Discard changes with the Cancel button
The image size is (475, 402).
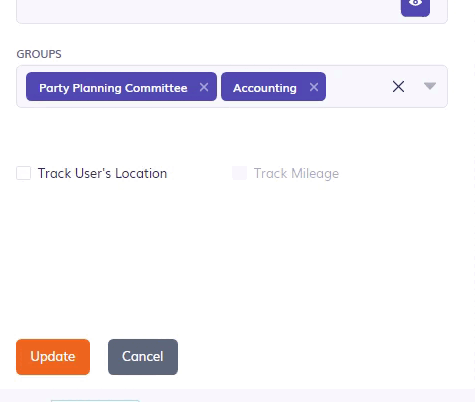point(143,357)
